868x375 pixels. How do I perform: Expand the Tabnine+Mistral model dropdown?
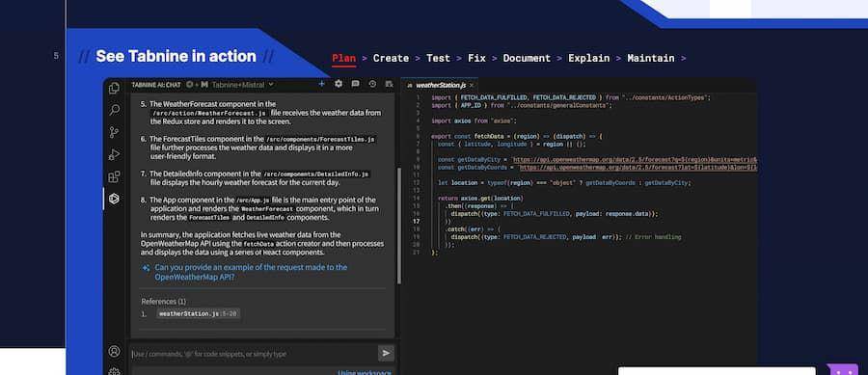242,85
